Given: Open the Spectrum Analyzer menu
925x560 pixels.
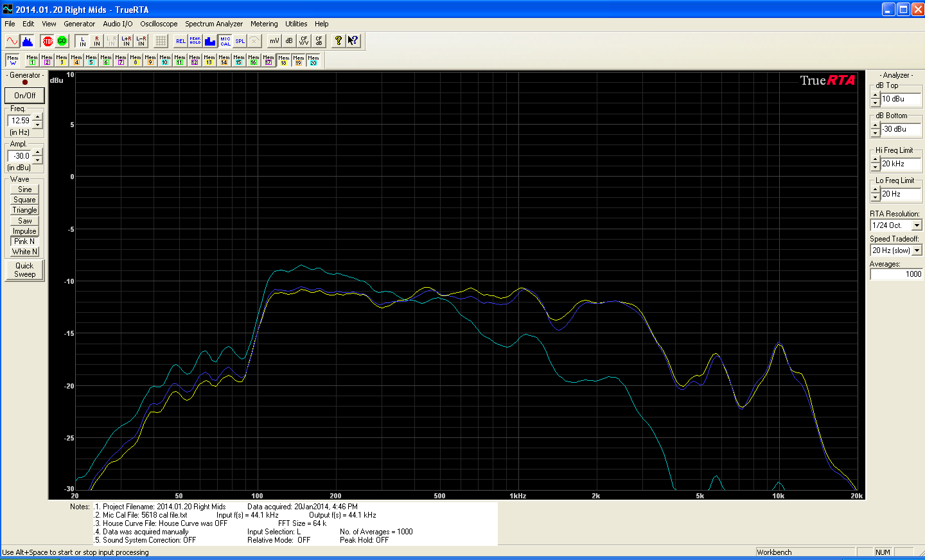Looking at the screenshot, I should click(x=214, y=24).
